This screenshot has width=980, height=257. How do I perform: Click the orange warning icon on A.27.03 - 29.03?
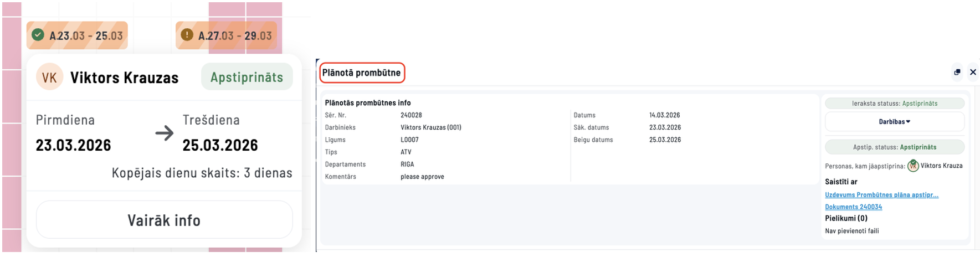pyautogui.click(x=187, y=35)
